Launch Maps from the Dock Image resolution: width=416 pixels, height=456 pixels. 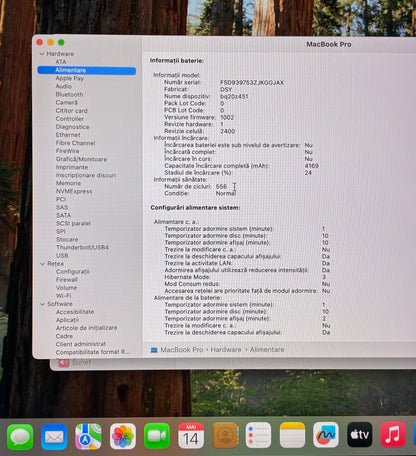pyautogui.click(x=88, y=436)
